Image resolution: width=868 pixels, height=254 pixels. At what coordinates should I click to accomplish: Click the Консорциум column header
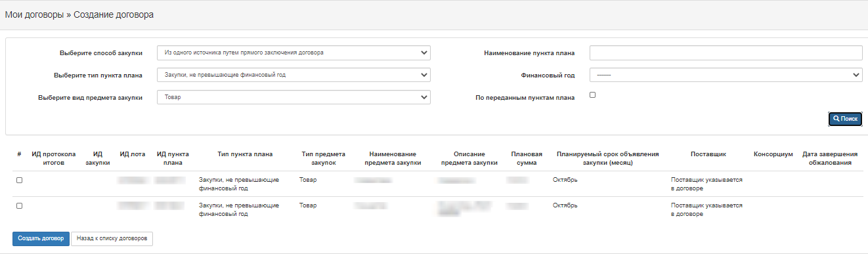tap(773, 154)
